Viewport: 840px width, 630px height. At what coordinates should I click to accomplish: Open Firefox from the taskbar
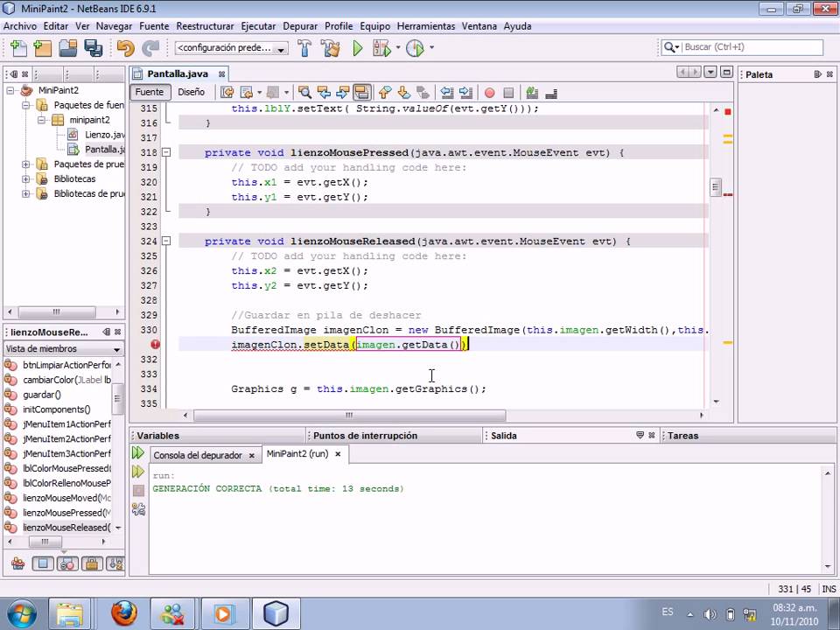(124, 613)
